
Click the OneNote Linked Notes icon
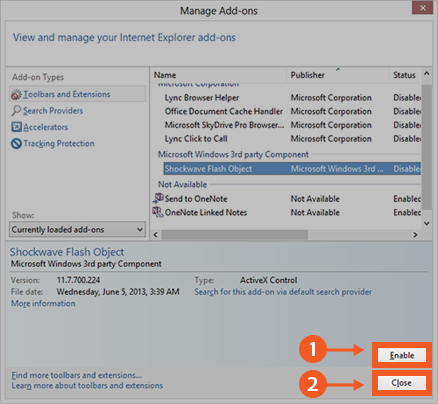click(158, 212)
